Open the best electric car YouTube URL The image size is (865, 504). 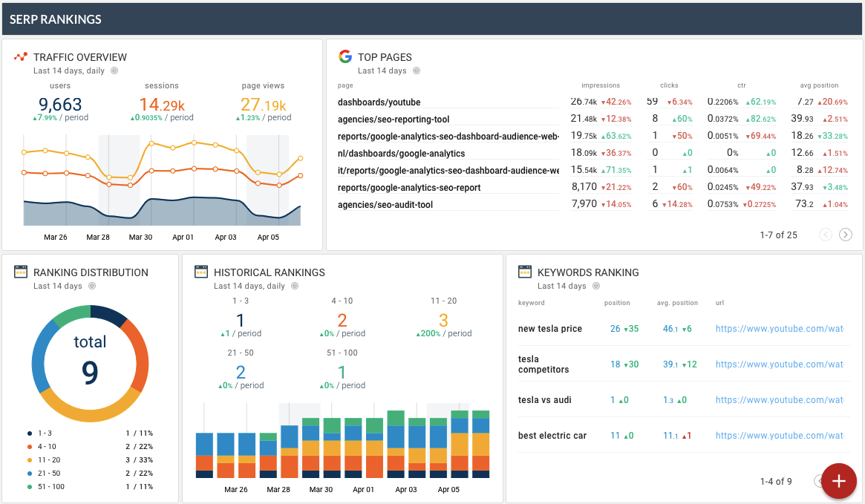pos(780,436)
